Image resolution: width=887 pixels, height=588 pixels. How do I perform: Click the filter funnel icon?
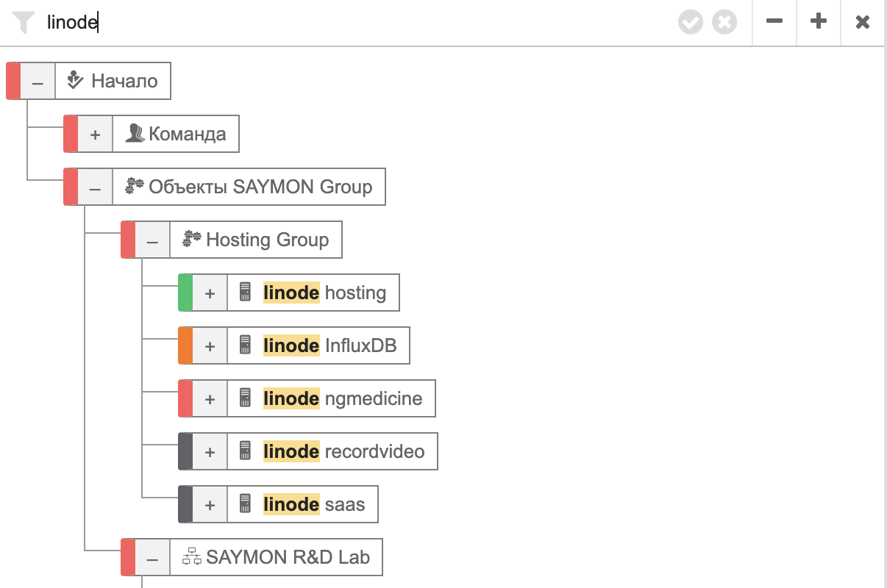click(x=24, y=23)
